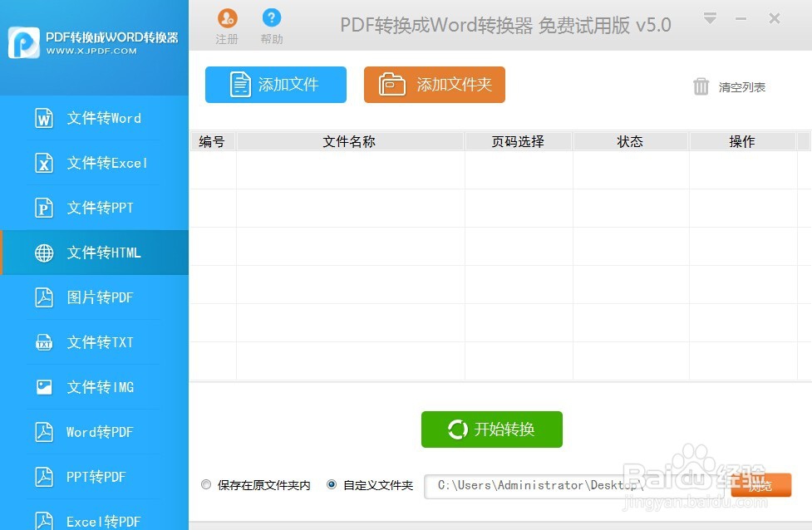
Task: Click the PPT file icon in sidebar
Action: click(44, 208)
